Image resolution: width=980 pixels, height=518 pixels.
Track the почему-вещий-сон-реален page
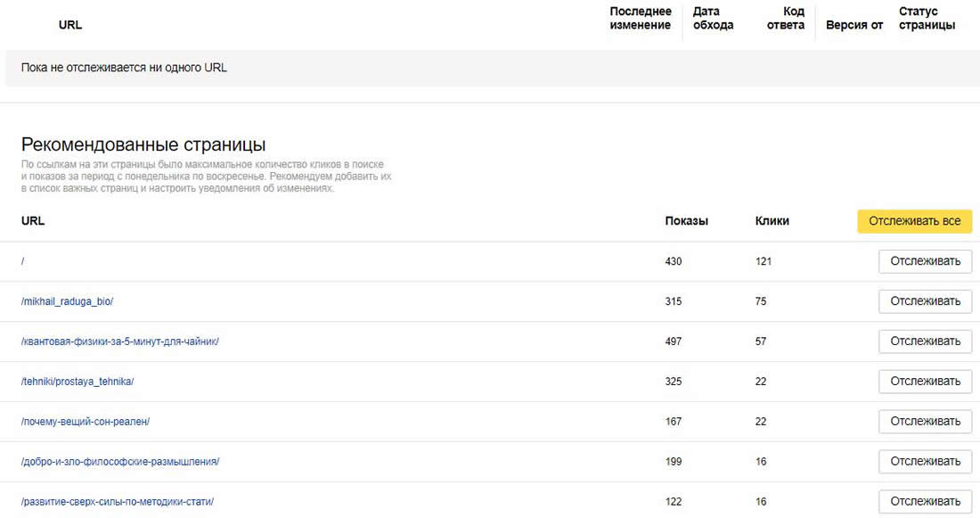925,422
